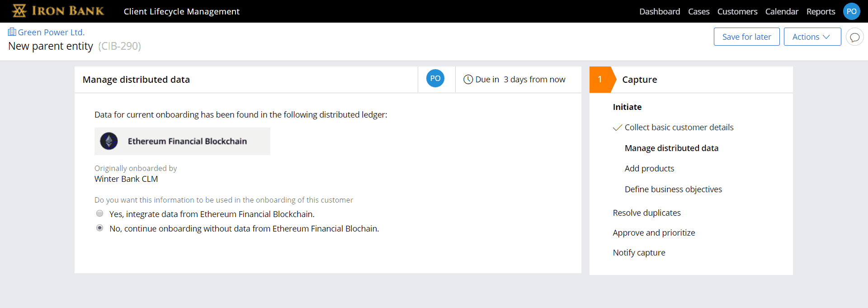Screen dimensions: 868x308
Task: Click the New parent entity case title
Action: click(x=51, y=46)
